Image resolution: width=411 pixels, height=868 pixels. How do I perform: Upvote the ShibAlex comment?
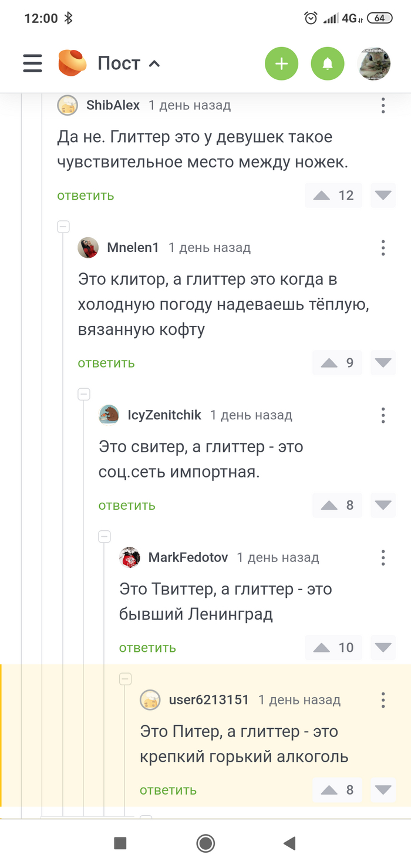tap(321, 195)
